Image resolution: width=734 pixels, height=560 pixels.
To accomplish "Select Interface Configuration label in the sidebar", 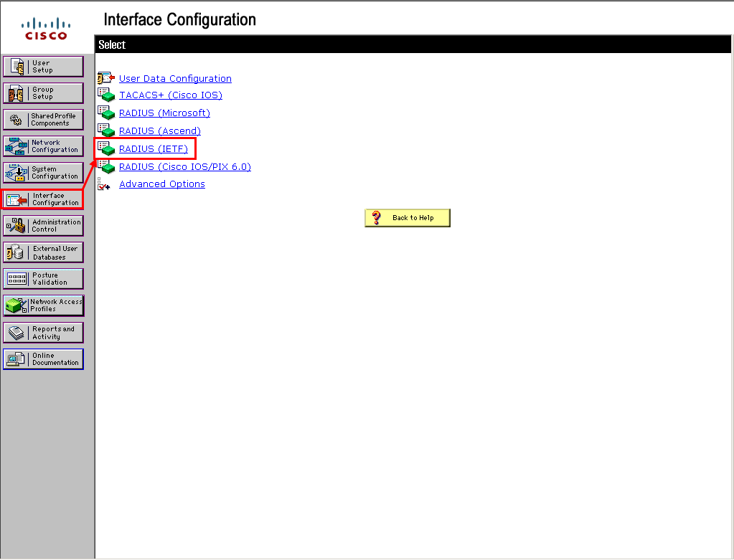I will [55, 200].
